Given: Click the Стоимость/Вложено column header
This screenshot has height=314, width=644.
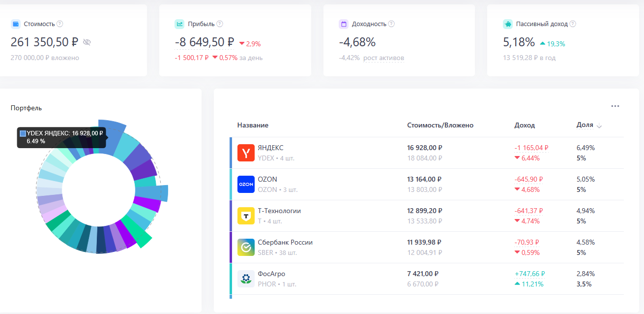Looking at the screenshot, I should pos(440,125).
